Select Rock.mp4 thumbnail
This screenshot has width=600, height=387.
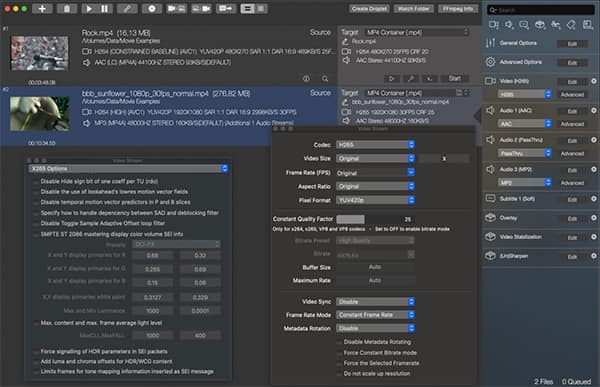tap(39, 53)
